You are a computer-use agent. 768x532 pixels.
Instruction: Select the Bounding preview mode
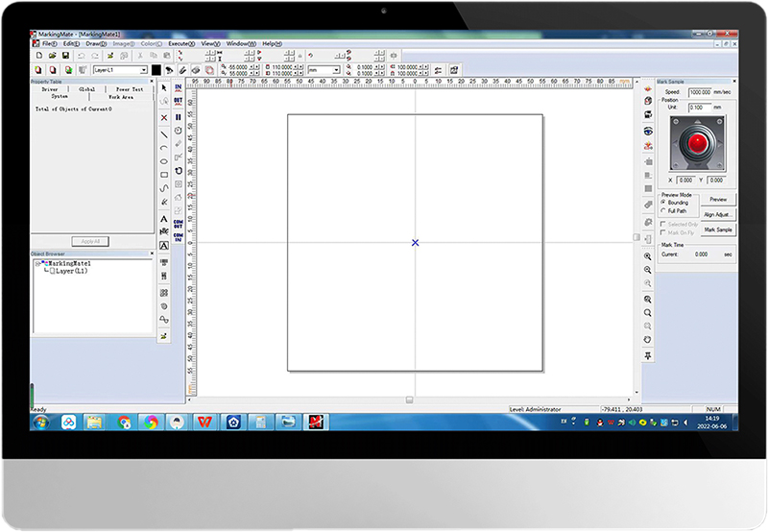point(664,203)
